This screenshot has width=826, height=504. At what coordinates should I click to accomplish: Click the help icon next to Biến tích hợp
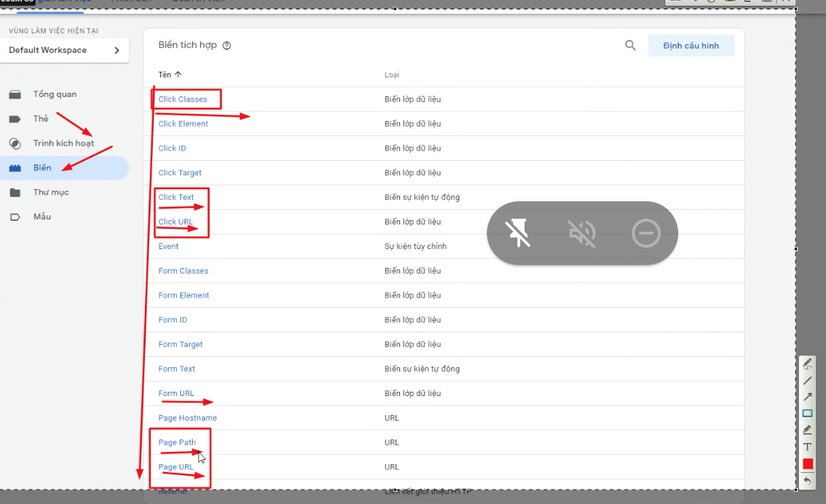click(227, 46)
